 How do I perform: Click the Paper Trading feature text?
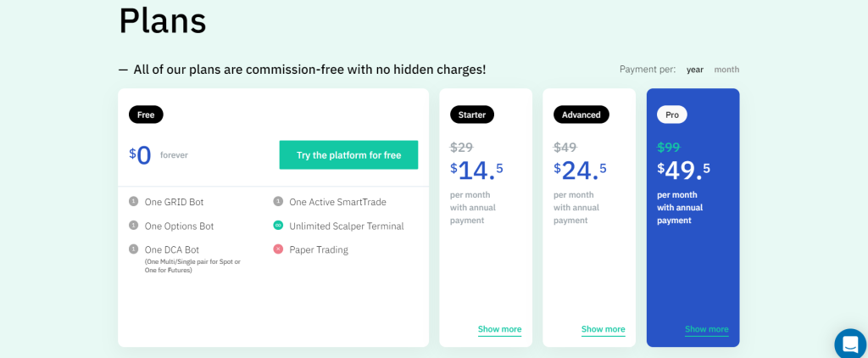[x=319, y=250]
